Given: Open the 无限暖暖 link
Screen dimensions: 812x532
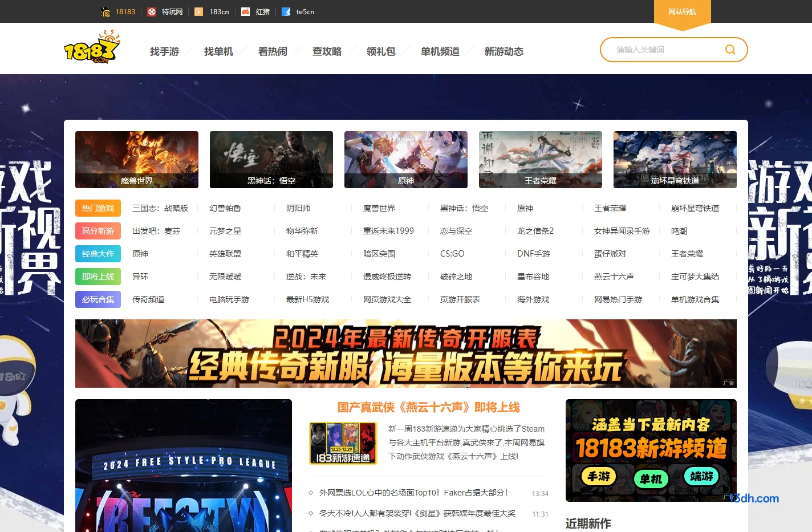Looking at the screenshot, I should coord(225,277).
